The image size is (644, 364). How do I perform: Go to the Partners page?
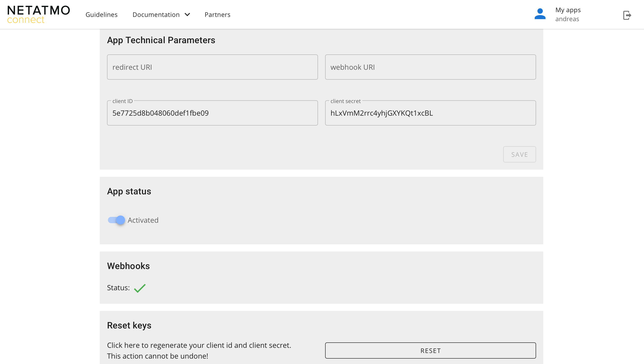[217, 14]
